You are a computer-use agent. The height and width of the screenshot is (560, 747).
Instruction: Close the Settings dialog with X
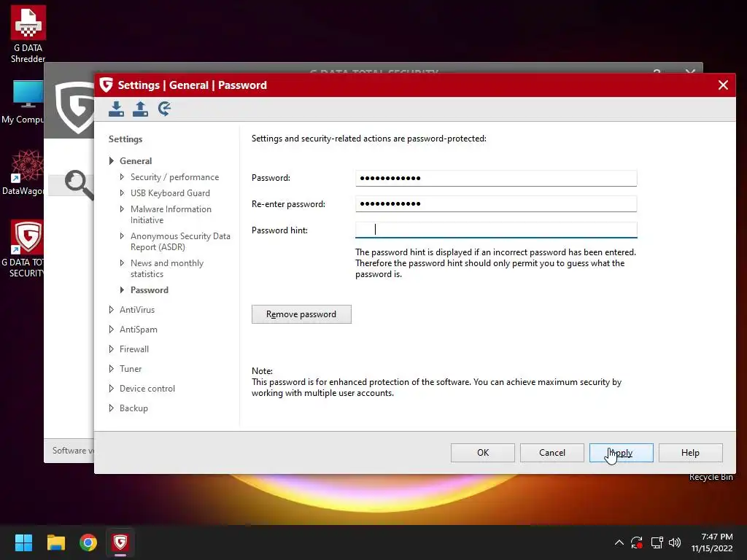pos(723,85)
